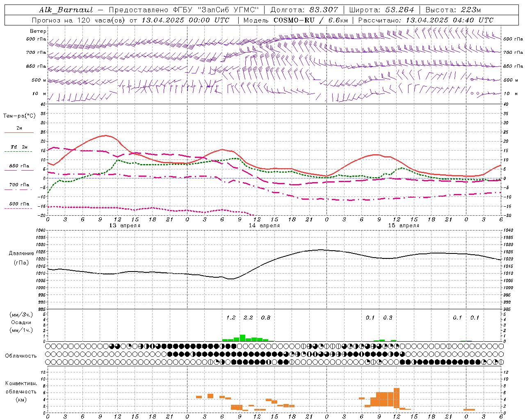525x420 pixels.
Task: Click the 'Долгота: 83.307' value
Action: click(304, 10)
